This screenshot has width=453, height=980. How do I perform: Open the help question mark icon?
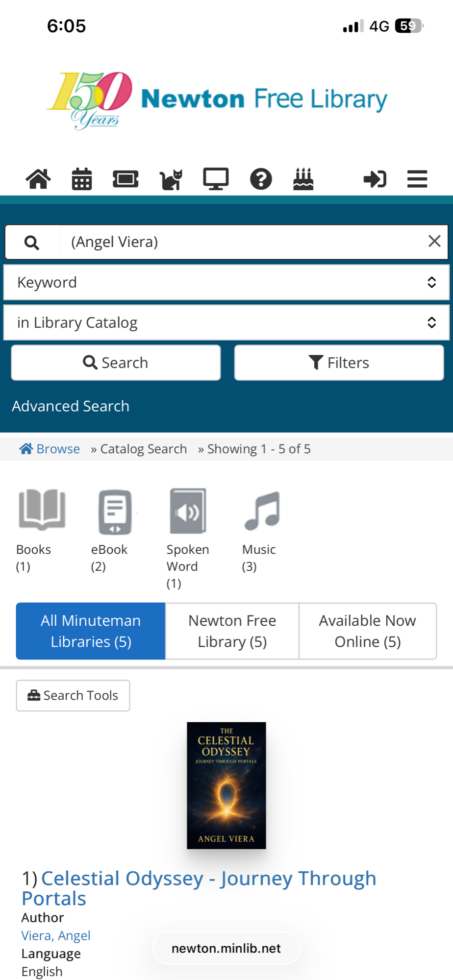tap(261, 179)
